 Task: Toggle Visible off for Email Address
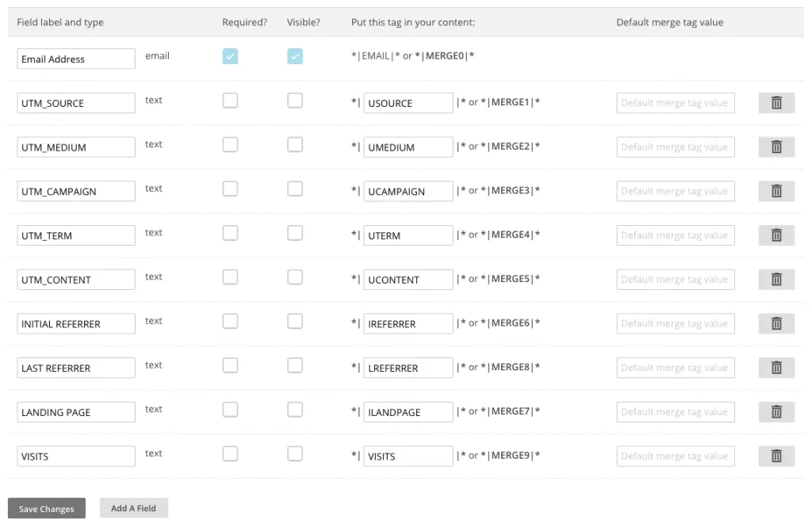coord(294,55)
